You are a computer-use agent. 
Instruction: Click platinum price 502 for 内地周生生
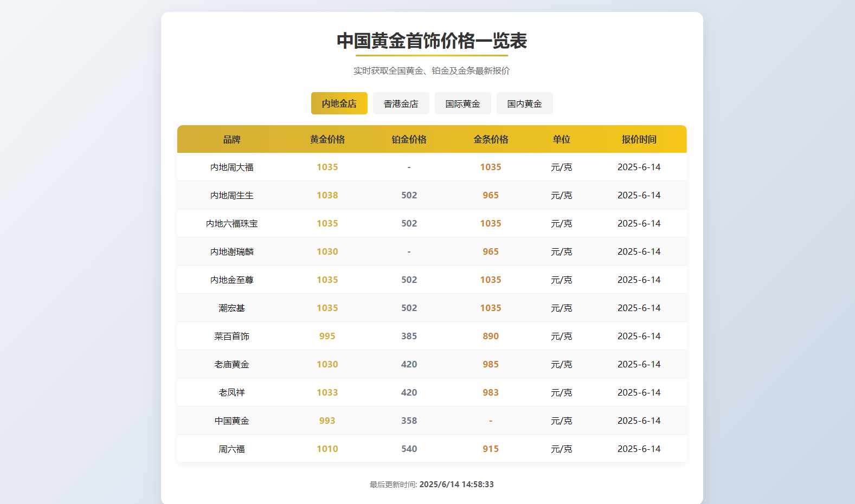pos(409,195)
